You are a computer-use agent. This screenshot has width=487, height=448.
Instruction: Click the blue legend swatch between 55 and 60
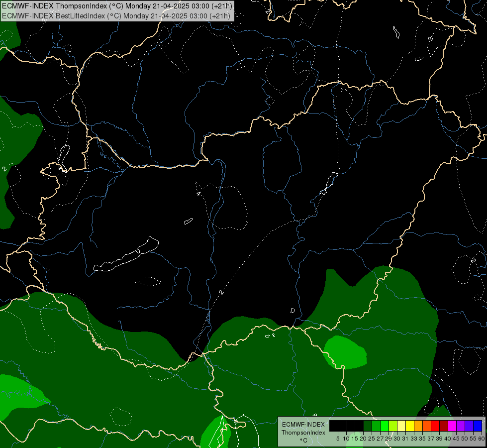(478, 426)
